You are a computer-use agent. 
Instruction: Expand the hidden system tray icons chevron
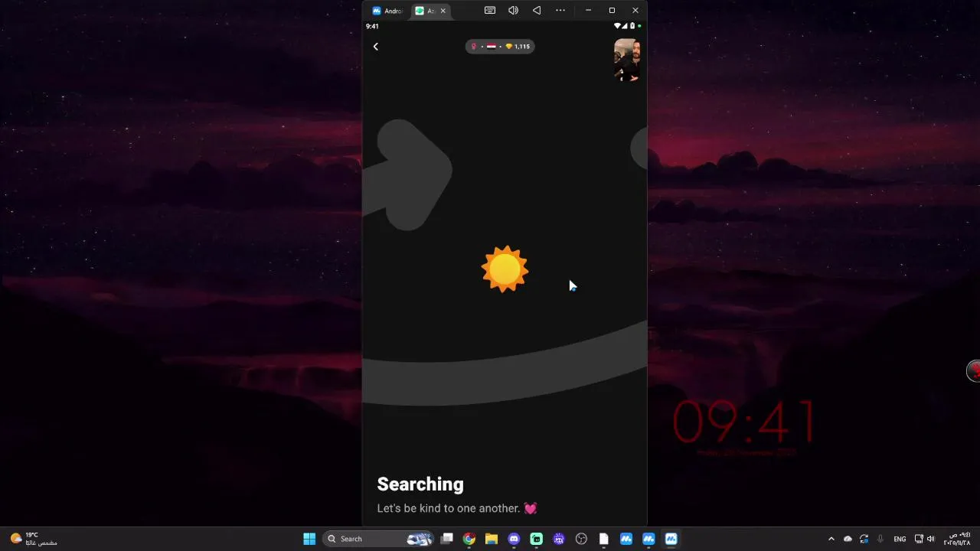point(831,539)
